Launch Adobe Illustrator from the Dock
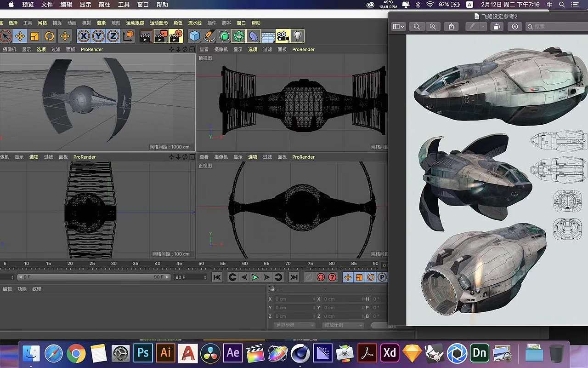 click(165, 353)
